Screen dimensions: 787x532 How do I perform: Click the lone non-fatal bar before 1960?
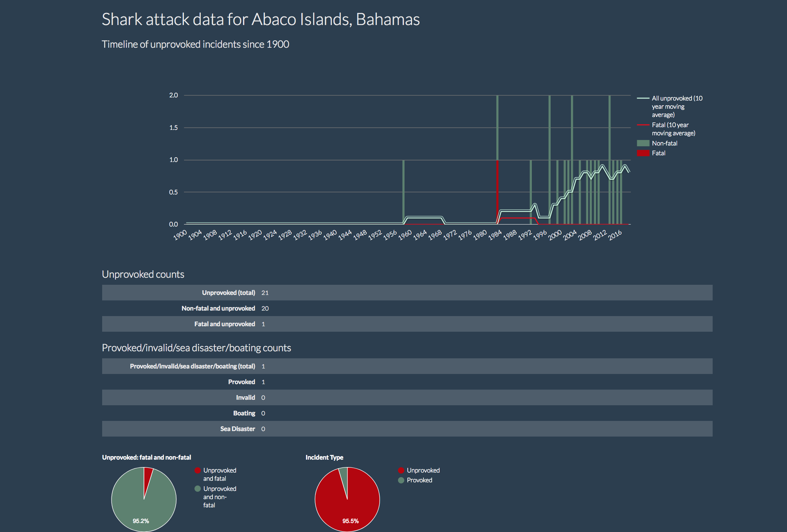(x=403, y=192)
